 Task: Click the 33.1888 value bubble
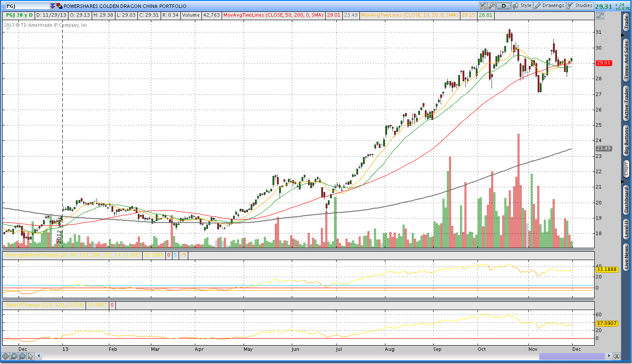[x=607, y=270]
